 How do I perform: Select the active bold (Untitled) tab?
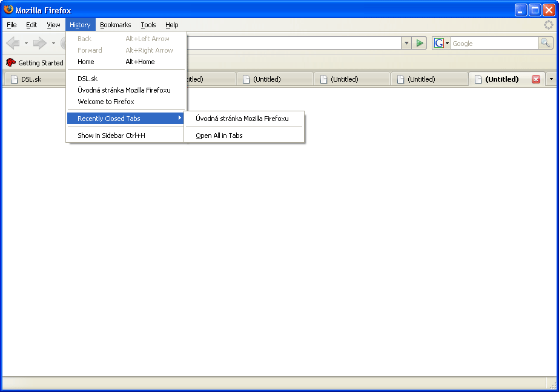tap(506, 79)
